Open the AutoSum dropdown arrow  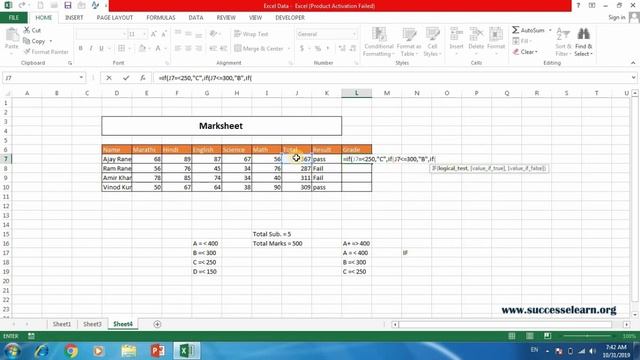click(x=550, y=30)
